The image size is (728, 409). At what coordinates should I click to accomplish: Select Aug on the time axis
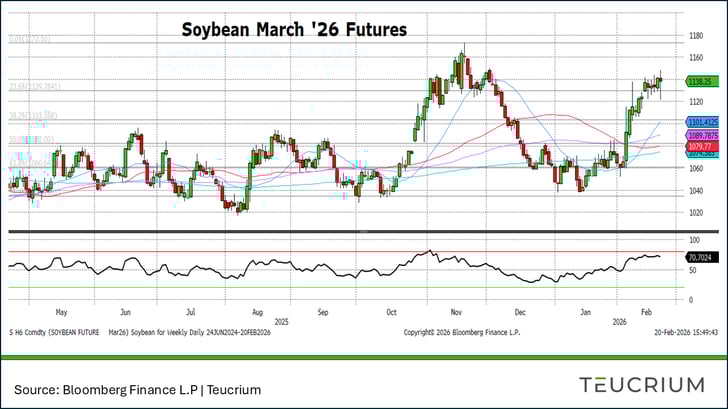(x=256, y=312)
